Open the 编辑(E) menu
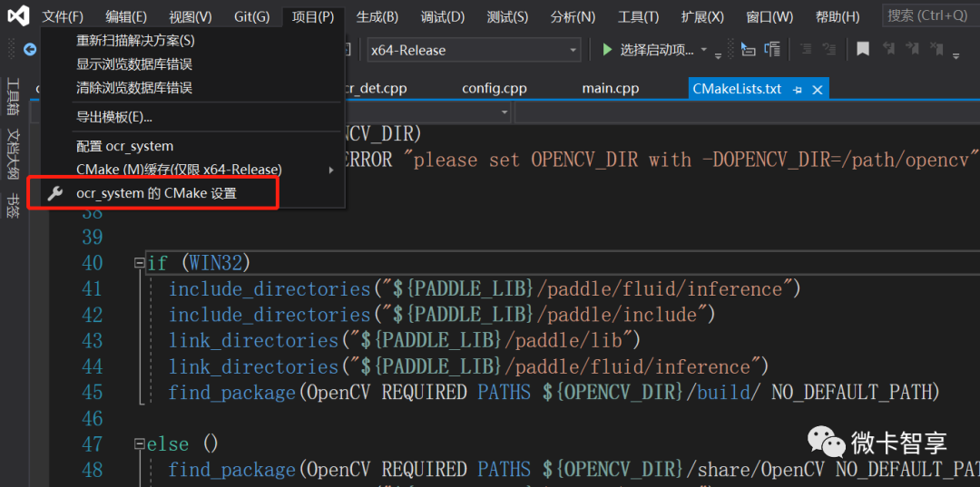Image resolution: width=980 pixels, height=487 pixels. pos(126,17)
